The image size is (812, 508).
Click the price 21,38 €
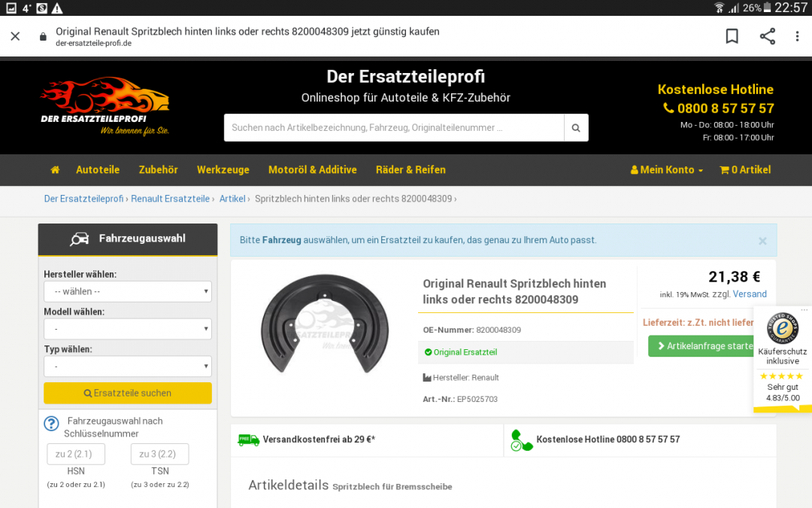point(735,277)
